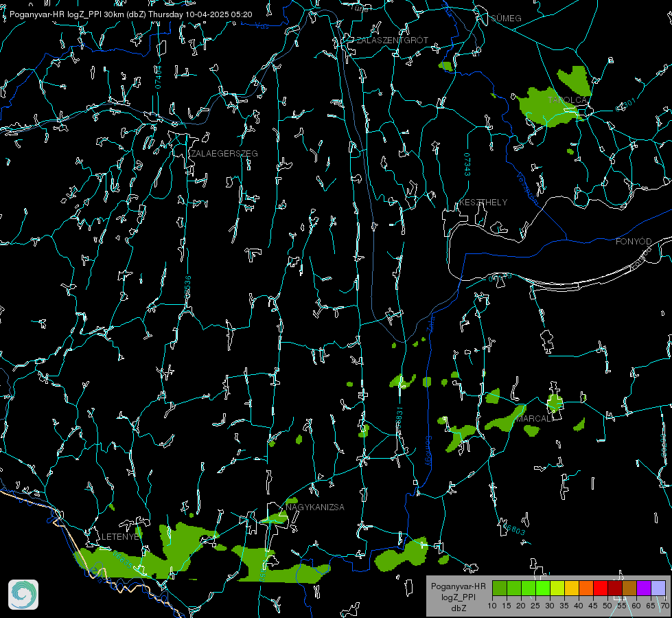This screenshot has width=672, height=618.
Task: Click the legend scale value 10
Action: tap(492, 606)
